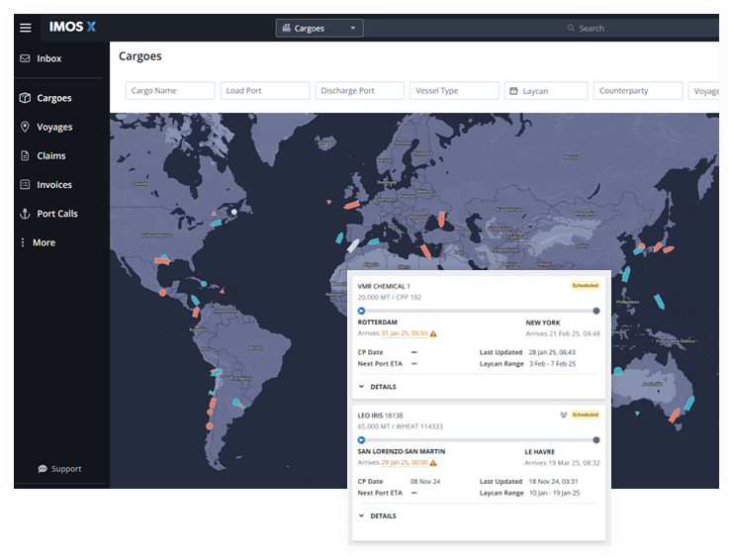The width and height of the screenshot is (733, 560).
Task: Click the calendar icon in the Laycan field
Action: (513, 91)
